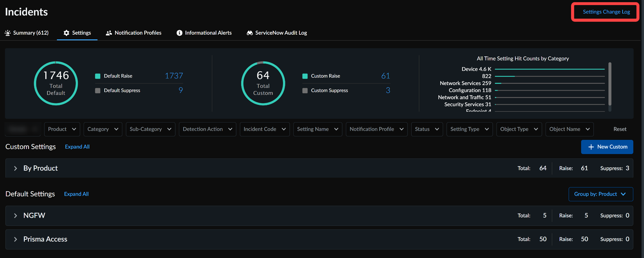Expand the NGFW row
644x258 pixels.
click(319, 215)
